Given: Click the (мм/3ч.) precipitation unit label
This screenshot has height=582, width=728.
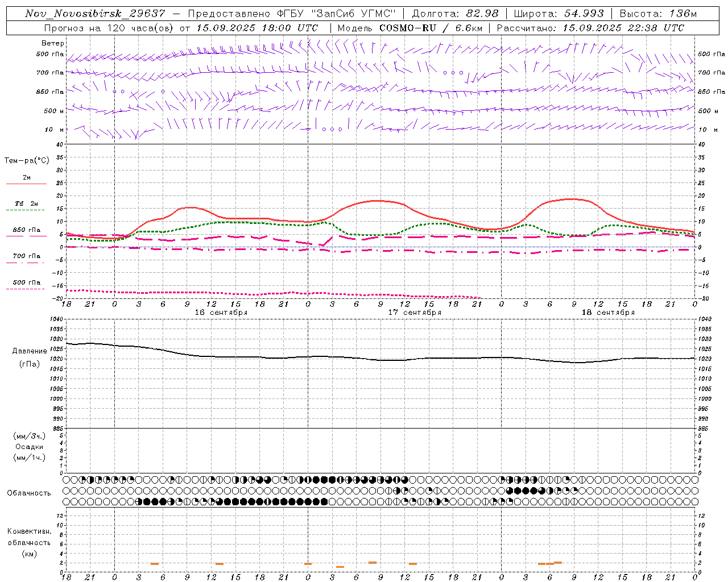Looking at the screenshot, I should [x=30, y=436].
